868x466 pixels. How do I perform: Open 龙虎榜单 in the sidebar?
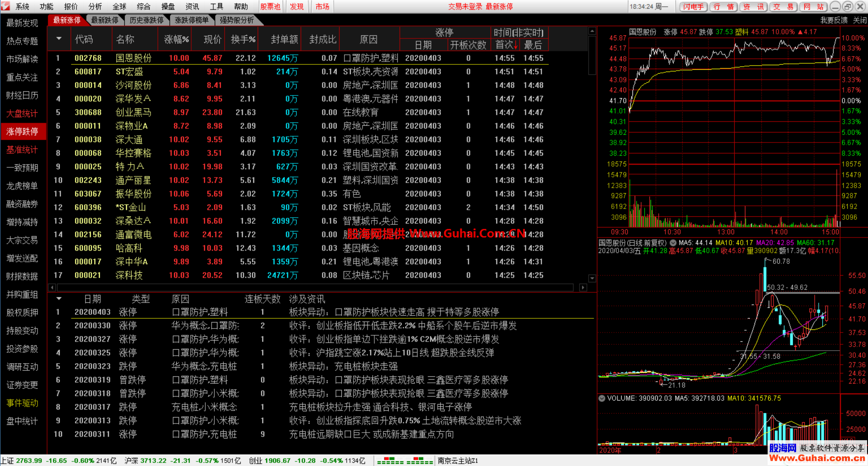(x=22, y=185)
